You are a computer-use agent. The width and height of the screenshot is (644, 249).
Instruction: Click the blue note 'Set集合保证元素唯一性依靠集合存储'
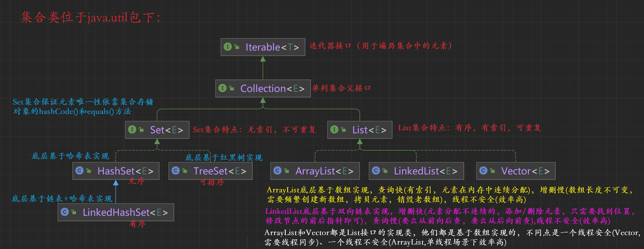pyautogui.click(x=83, y=102)
